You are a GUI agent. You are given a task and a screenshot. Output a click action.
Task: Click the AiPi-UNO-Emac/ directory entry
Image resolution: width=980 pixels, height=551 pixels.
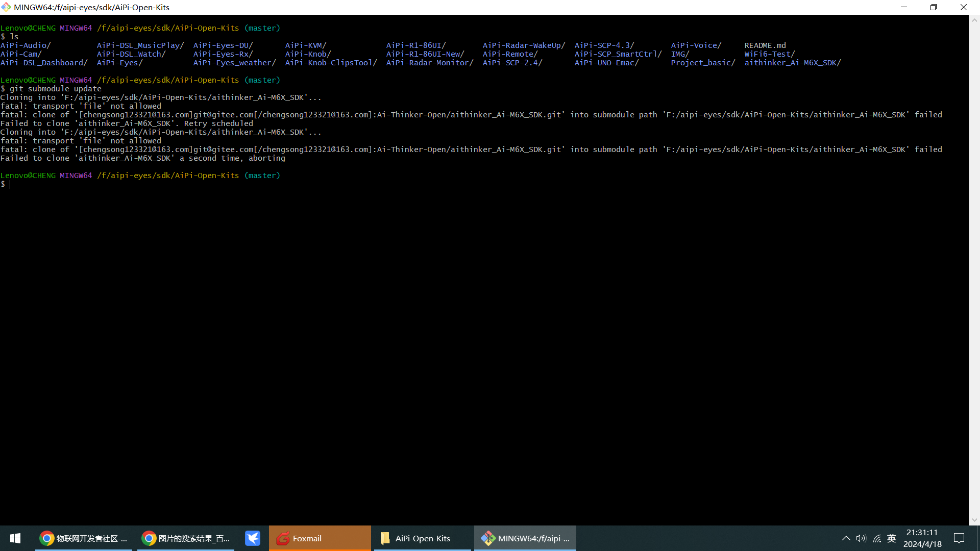point(606,63)
